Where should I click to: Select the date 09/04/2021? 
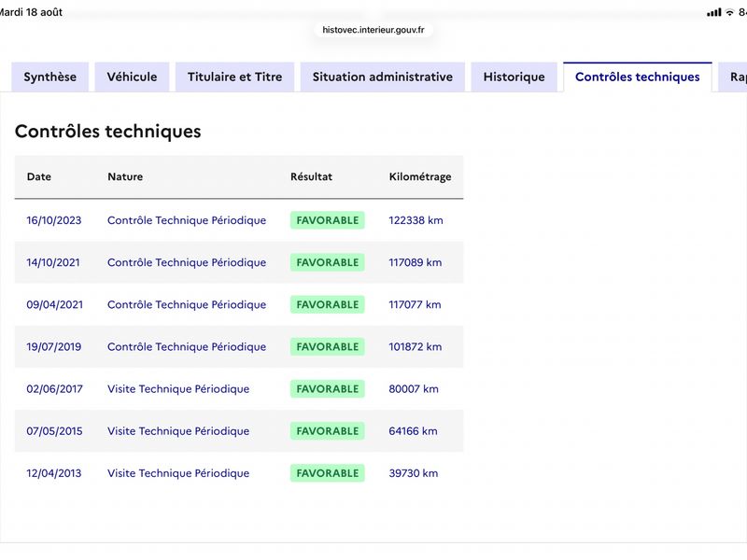tap(55, 305)
